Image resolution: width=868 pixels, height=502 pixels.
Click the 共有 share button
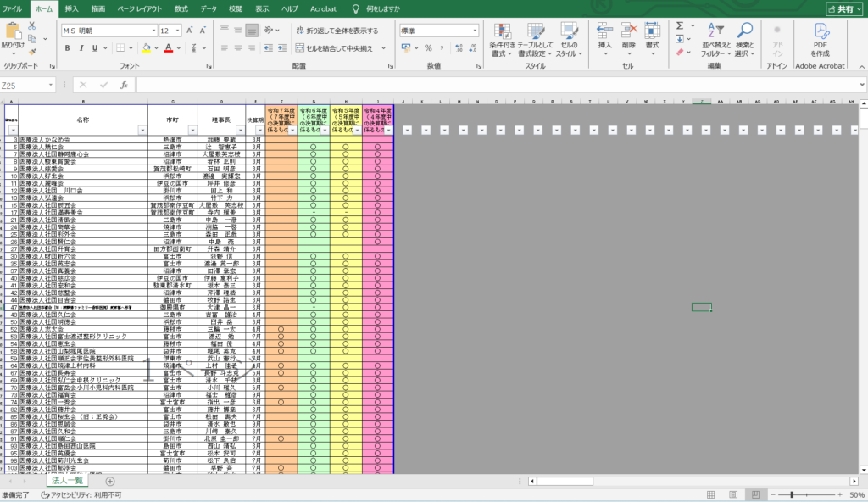pos(843,8)
